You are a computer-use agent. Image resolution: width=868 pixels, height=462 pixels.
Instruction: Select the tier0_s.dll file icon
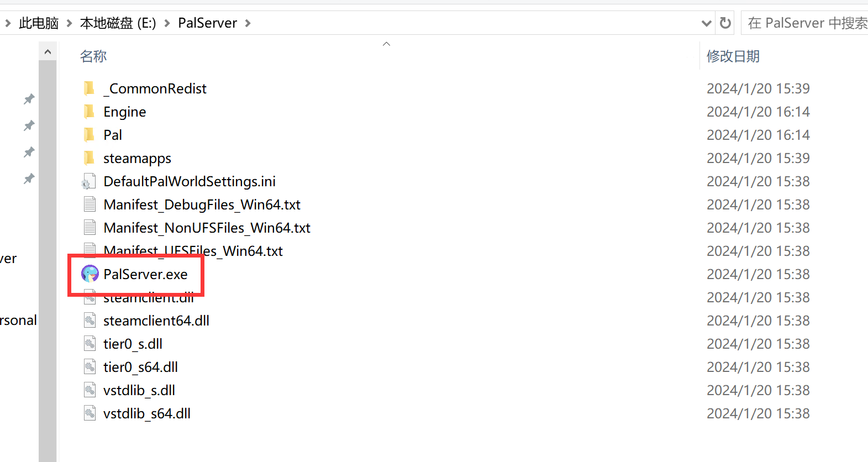click(x=90, y=344)
